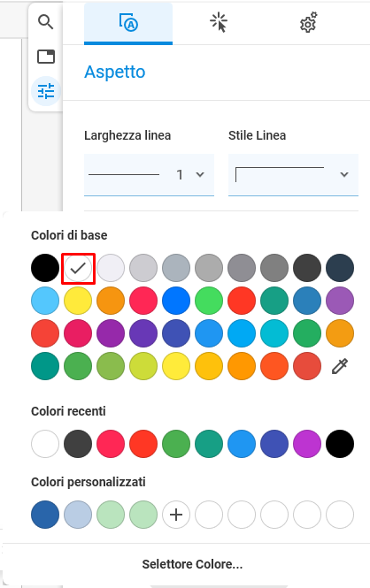Select the checked white basic color
The height and width of the screenshot is (588, 370).
tap(78, 268)
